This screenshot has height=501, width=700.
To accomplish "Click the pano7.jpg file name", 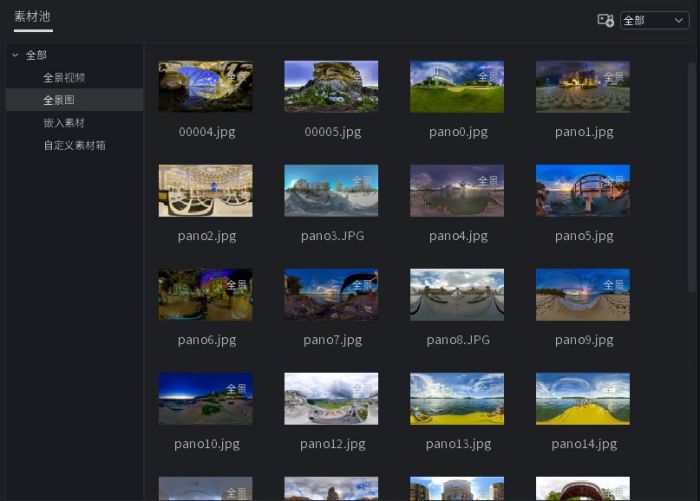I will coord(333,340).
